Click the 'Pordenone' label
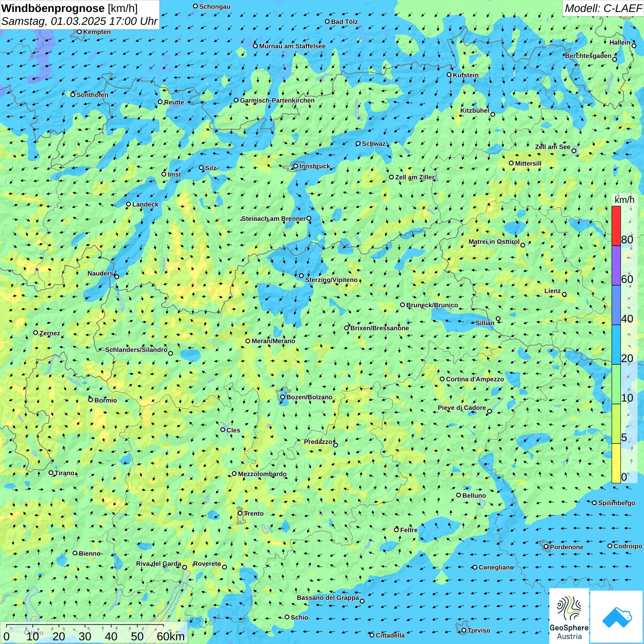This screenshot has height=644, width=644. pyautogui.click(x=567, y=547)
